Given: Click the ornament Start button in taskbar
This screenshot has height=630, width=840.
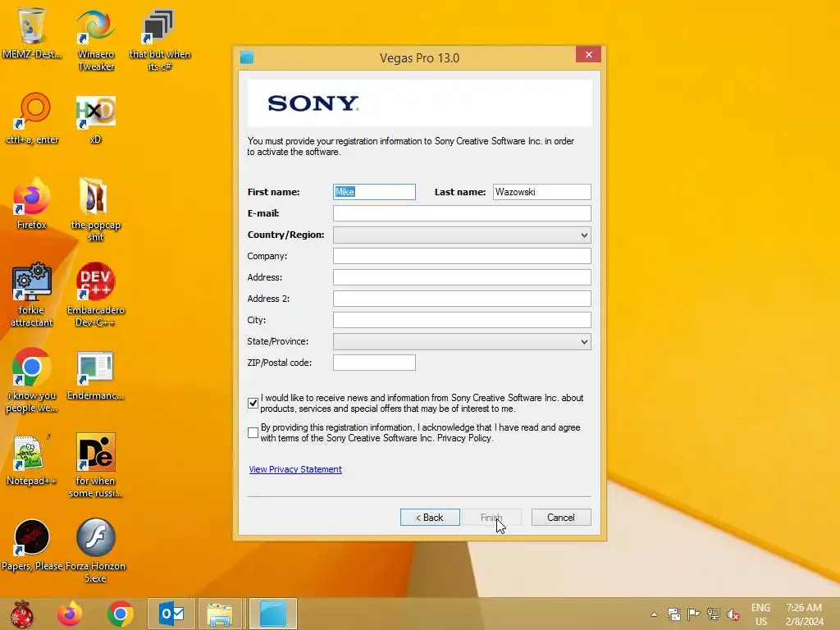Looking at the screenshot, I should (22, 614).
